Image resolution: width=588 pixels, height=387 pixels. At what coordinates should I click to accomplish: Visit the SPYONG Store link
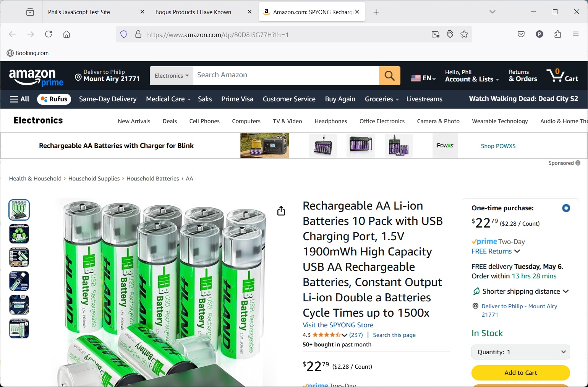click(338, 325)
